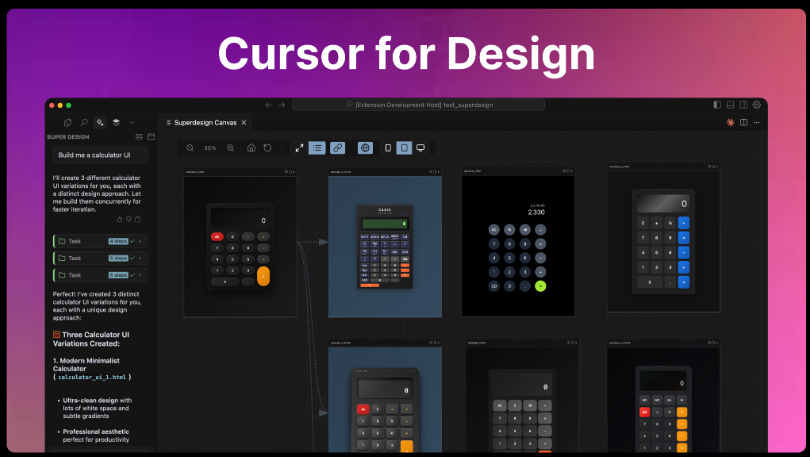Screen dimensions: 810x457
Task: Split the editor with the two-column icon
Action: 744,122
